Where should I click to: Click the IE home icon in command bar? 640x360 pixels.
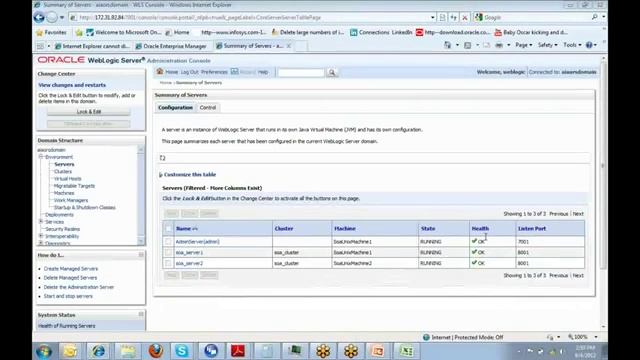coord(448,45)
